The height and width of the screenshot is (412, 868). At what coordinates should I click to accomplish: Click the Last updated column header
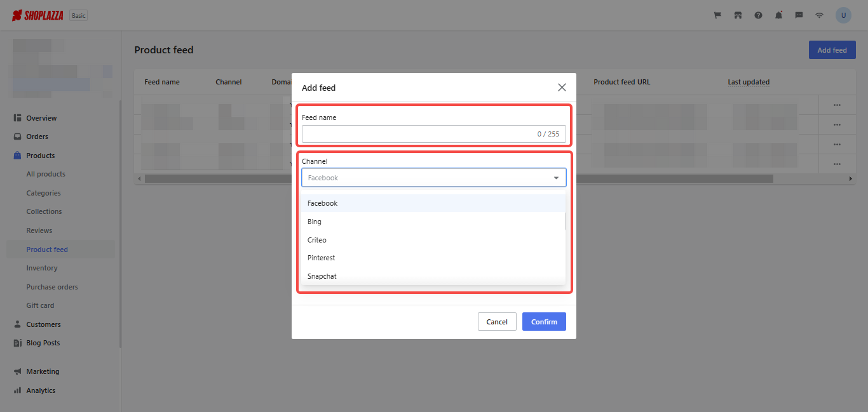[749, 82]
